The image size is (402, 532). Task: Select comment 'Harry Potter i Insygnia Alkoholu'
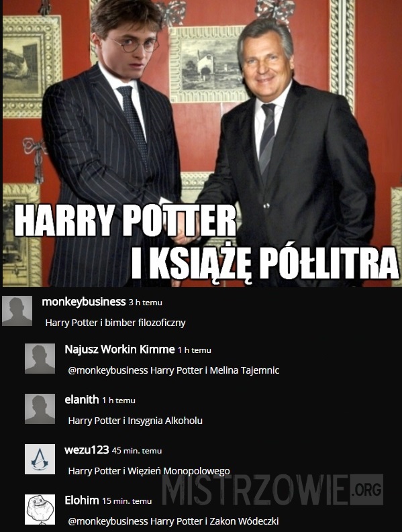coord(135,421)
